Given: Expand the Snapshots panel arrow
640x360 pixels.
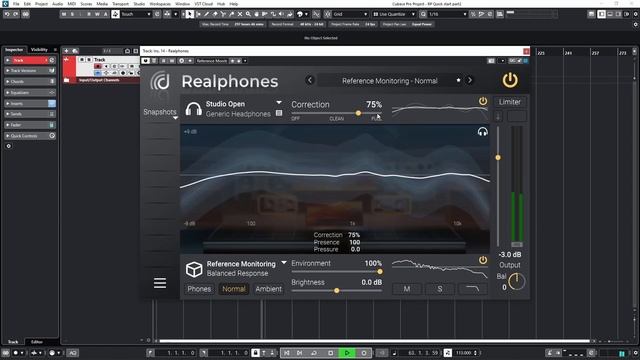Looking at the screenshot, I should pyautogui.click(x=176, y=118).
